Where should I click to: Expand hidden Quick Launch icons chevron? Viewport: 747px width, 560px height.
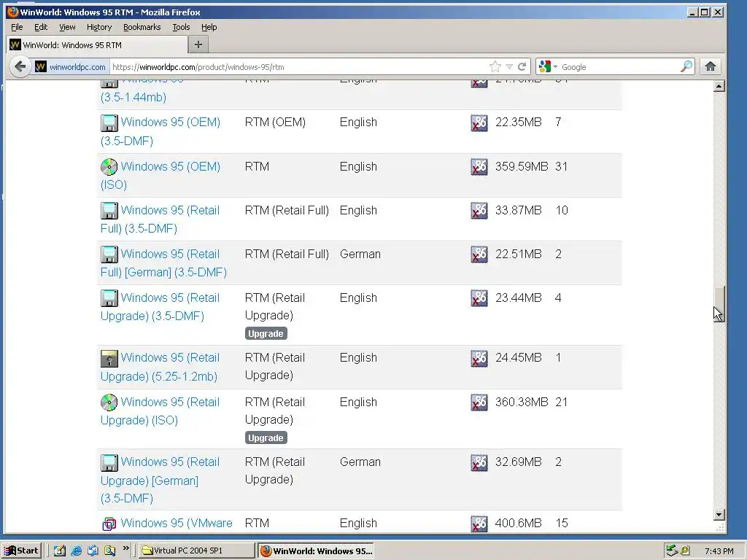click(125, 548)
